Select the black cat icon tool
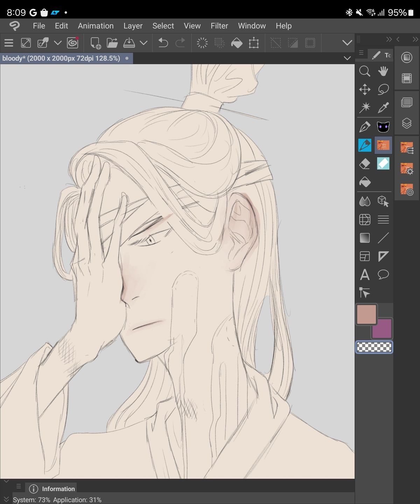 (383, 127)
